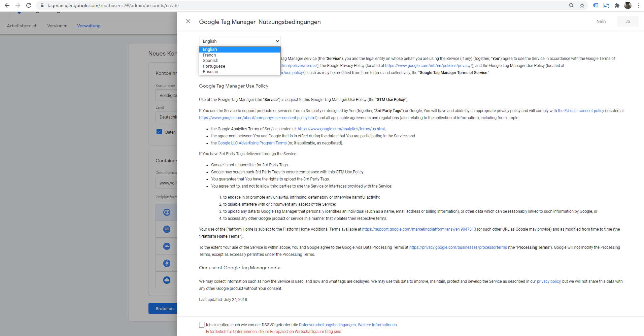Click the 'Our use of Google Tag Manager data' heading
644x336 pixels.
click(x=239, y=268)
